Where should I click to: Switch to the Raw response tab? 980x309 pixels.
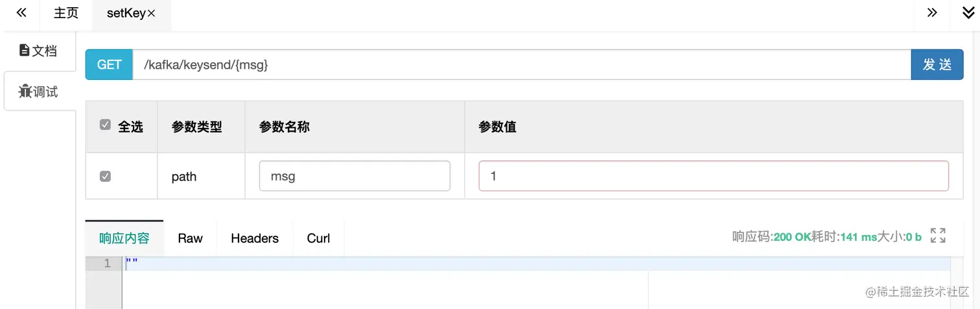pos(190,238)
